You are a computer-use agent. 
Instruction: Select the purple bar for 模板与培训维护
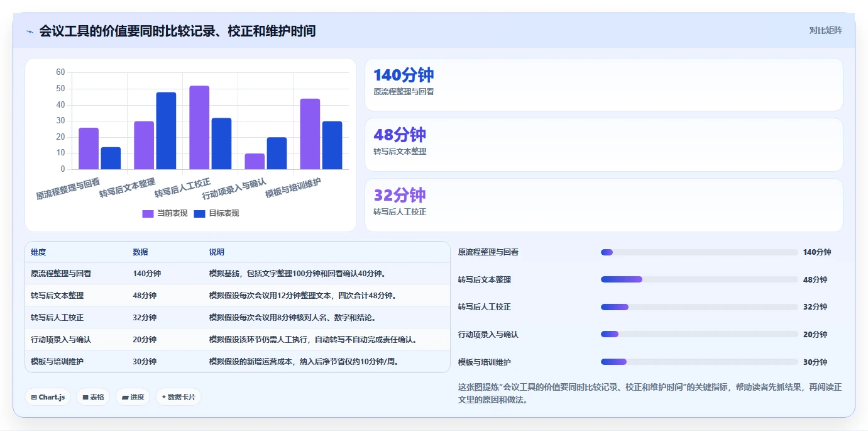(x=310, y=134)
